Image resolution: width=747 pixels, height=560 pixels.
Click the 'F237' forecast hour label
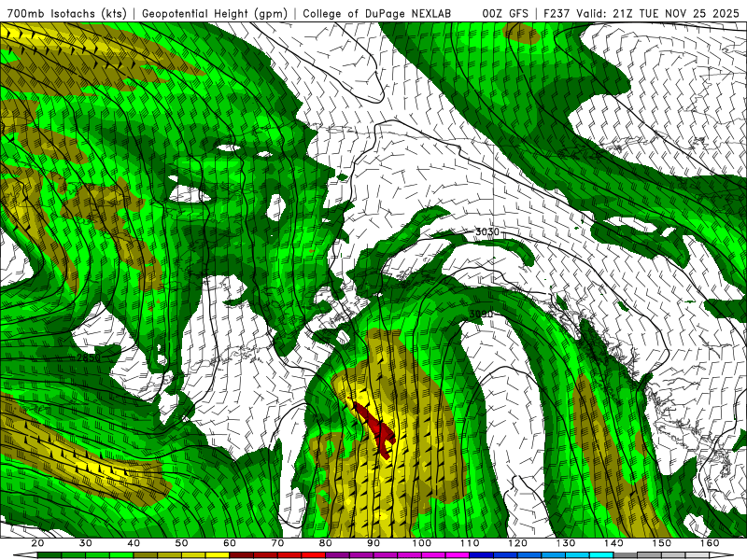pos(557,13)
